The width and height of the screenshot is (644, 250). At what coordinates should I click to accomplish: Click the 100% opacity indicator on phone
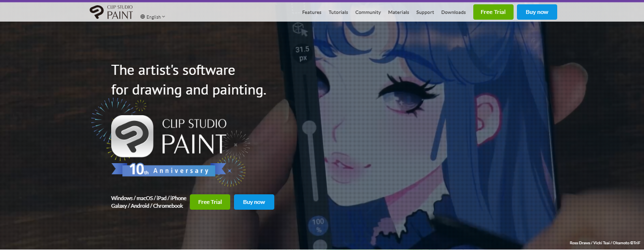coord(318,225)
